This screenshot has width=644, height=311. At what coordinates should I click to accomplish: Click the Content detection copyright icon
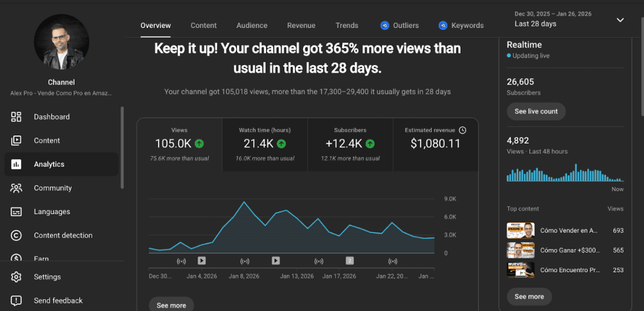[x=16, y=235]
